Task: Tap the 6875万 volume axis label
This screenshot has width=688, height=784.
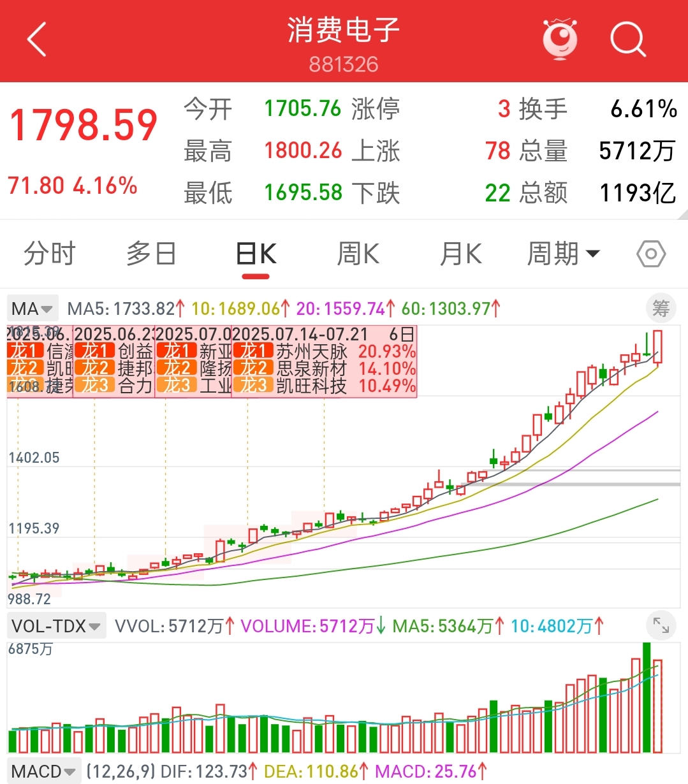Action: pyautogui.click(x=31, y=650)
